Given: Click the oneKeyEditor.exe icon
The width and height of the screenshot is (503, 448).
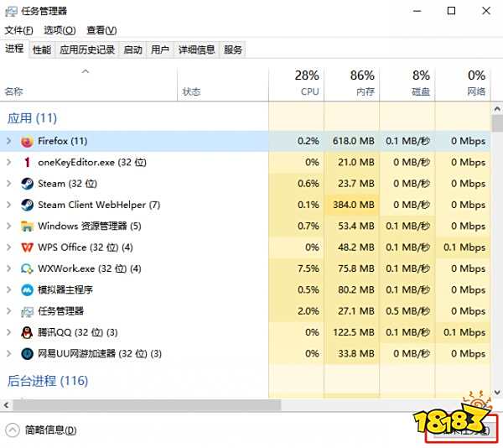Looking at the screenshot, I should pyautogui.click(x=27, y=163).
